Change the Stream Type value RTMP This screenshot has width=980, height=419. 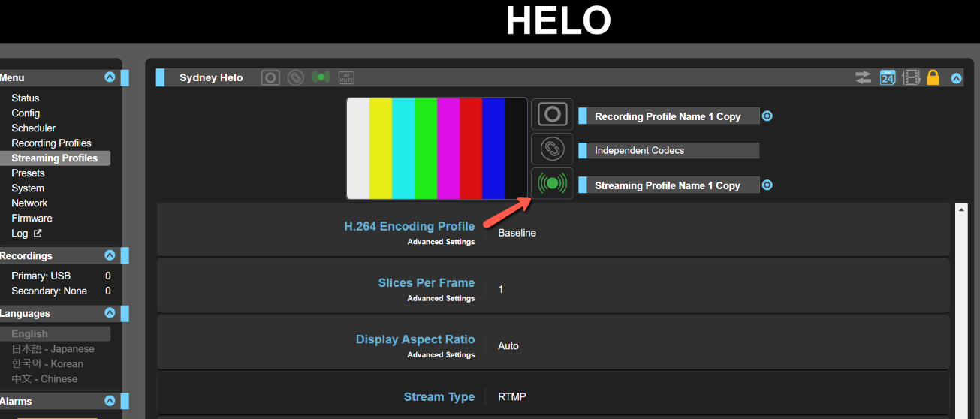coord(512,396)
